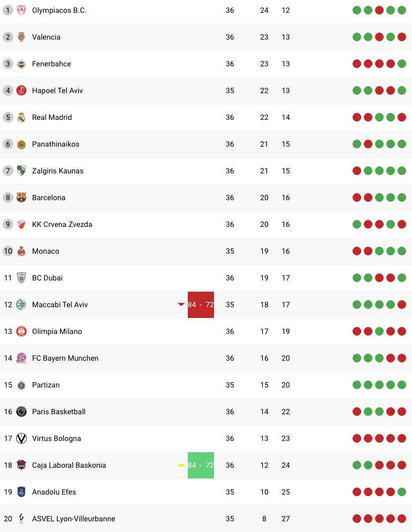Click the Zalgiris Kaunas team logo
This screenshot has height=532, width=412.
(x=21, y=171)
